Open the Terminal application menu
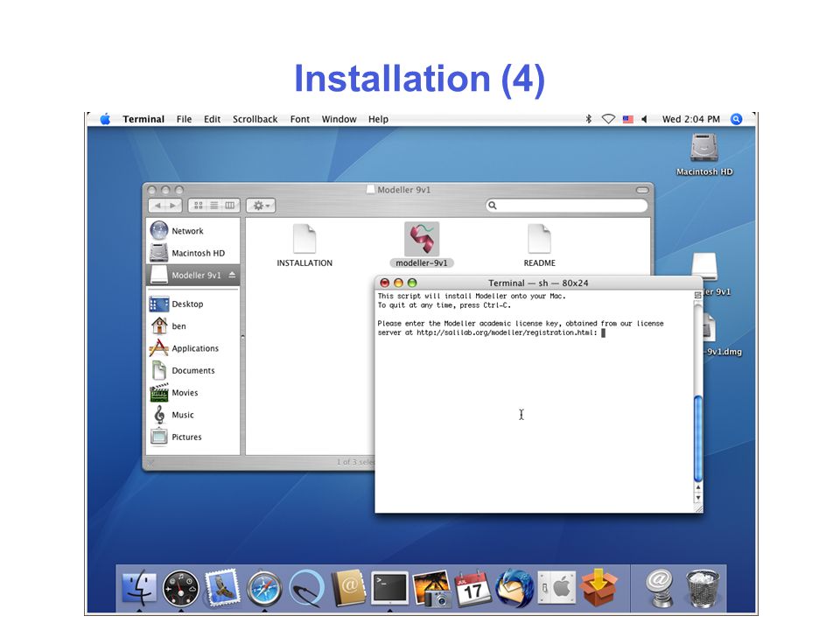840x630 pixels. click(x=143, y=119)
